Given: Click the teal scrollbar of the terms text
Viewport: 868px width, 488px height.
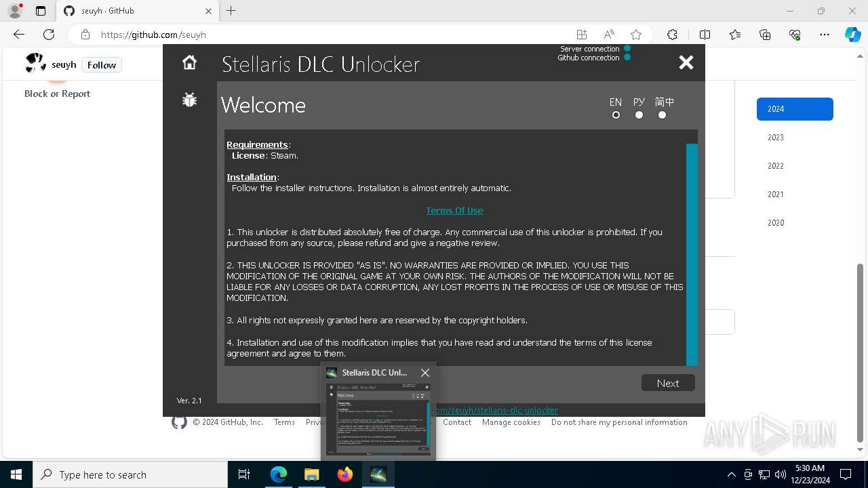Looking at the screenshot, I should click(x=692, y=254).
